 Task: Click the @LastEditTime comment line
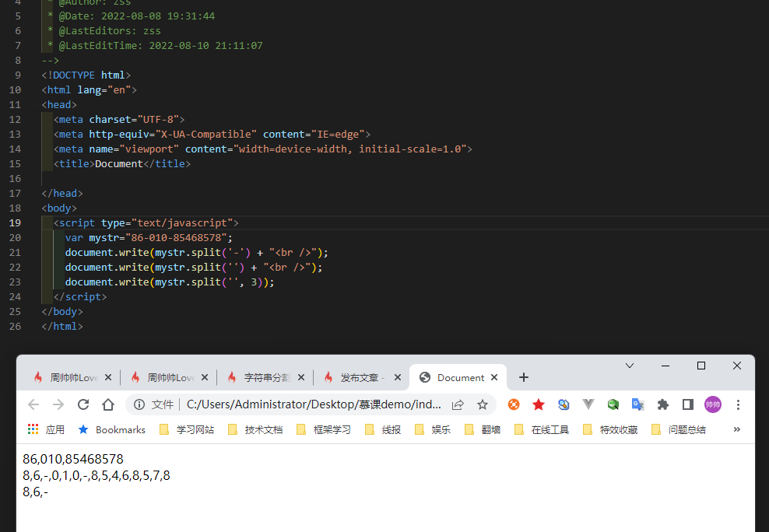point(155,46)
